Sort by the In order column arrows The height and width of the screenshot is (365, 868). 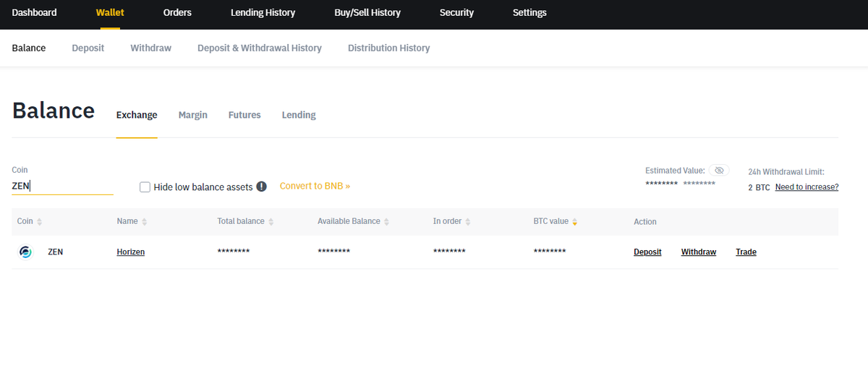click(x=468, y=221)
